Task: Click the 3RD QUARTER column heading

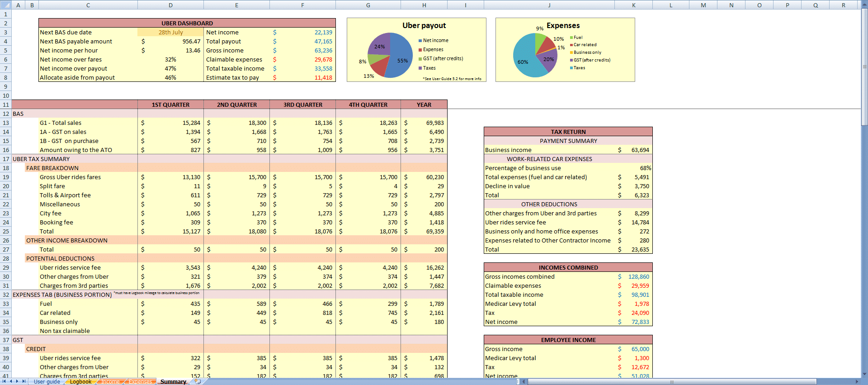Action: (302, 105)
